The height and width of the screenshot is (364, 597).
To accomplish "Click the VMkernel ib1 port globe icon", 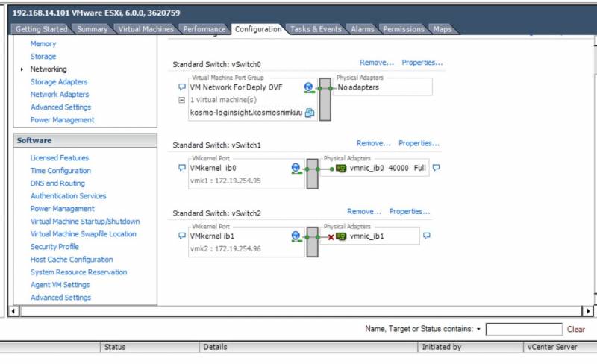I will (x=296, y=236).
